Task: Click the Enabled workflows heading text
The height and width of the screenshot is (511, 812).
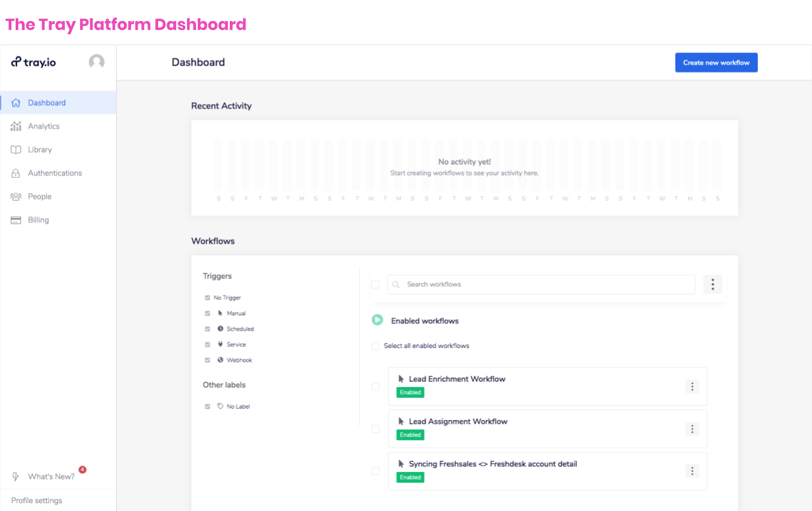Action: [425, 321]
